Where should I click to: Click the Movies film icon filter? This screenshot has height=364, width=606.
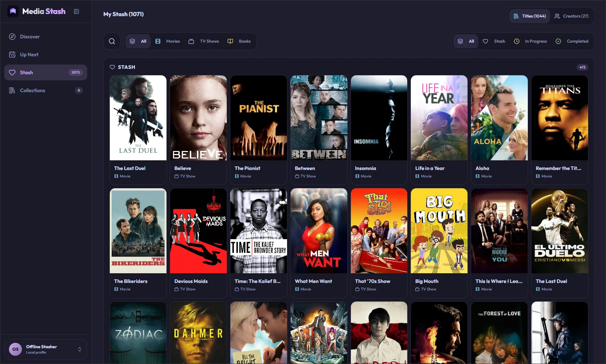158,41
